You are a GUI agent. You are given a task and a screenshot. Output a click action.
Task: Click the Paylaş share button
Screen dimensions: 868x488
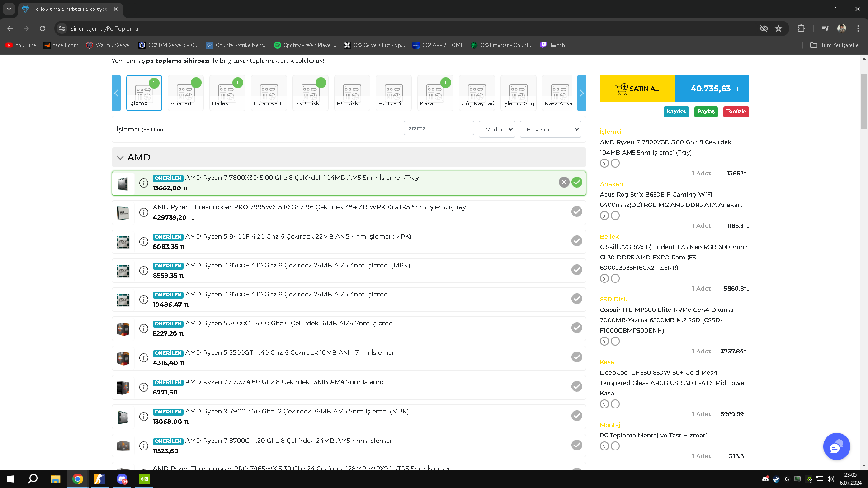706,112
